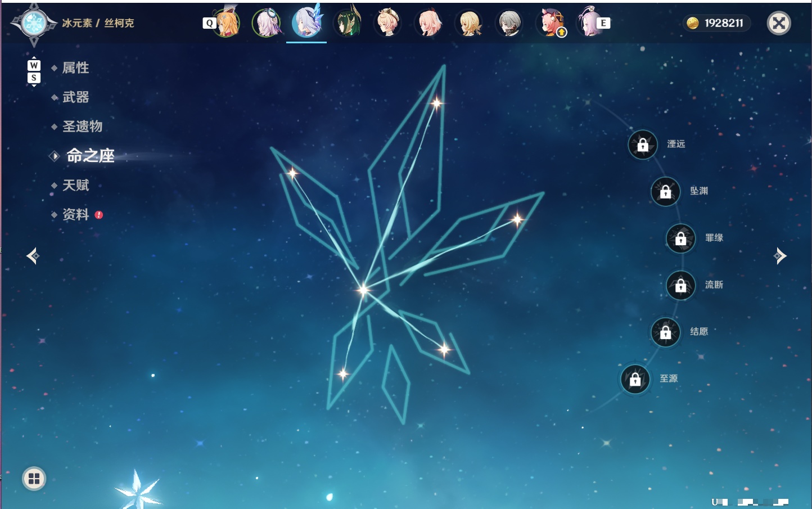Image resolution: width=812 pixels, height=509 pixels.
Task: Switch to the 武器 weapon menu
Action: [x=75, y=97]
